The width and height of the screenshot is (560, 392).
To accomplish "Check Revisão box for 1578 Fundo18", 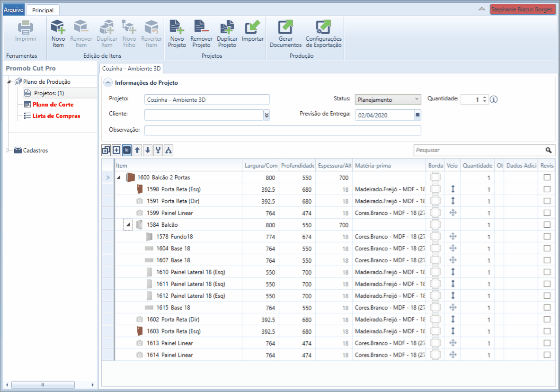I will (x=547, y=236).
